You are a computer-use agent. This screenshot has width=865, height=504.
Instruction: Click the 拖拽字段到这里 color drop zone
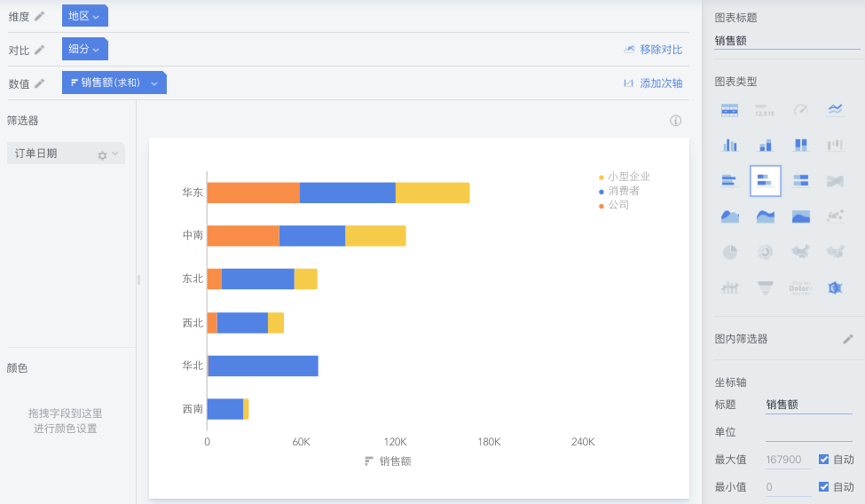pos(65,421)
